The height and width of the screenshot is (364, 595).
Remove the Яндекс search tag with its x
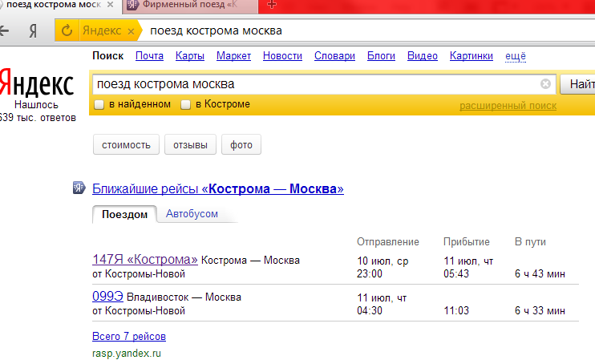pos(131,31)
